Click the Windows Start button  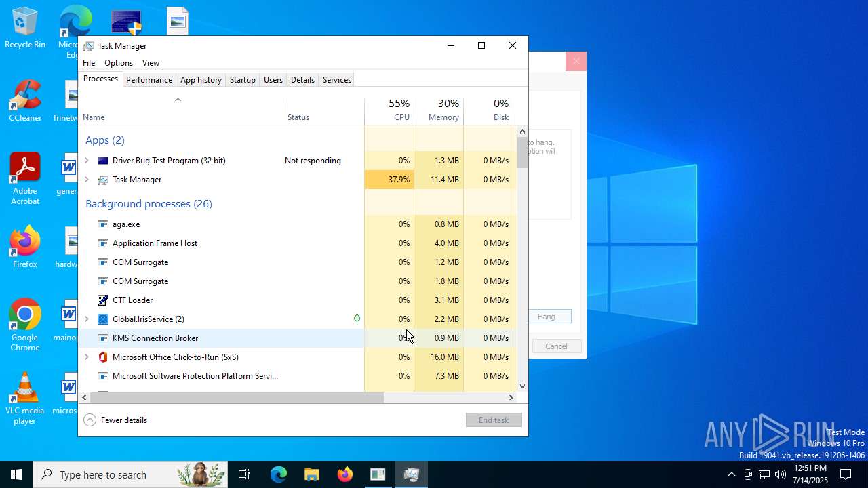click(16, 474)
